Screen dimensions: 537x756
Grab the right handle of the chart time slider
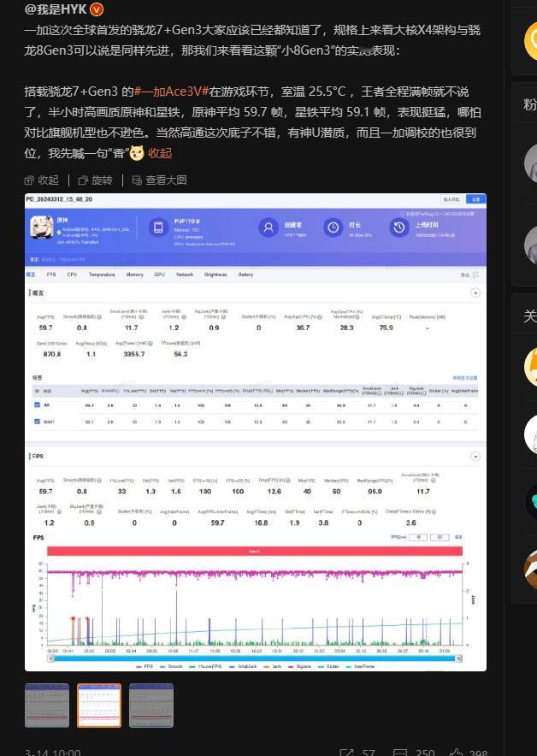(x=459, y=659)
